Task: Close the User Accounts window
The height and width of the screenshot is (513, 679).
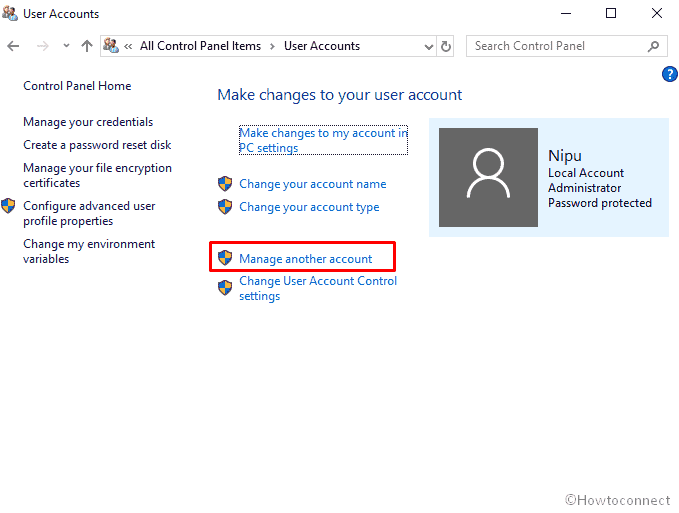Action: point(657,13)
